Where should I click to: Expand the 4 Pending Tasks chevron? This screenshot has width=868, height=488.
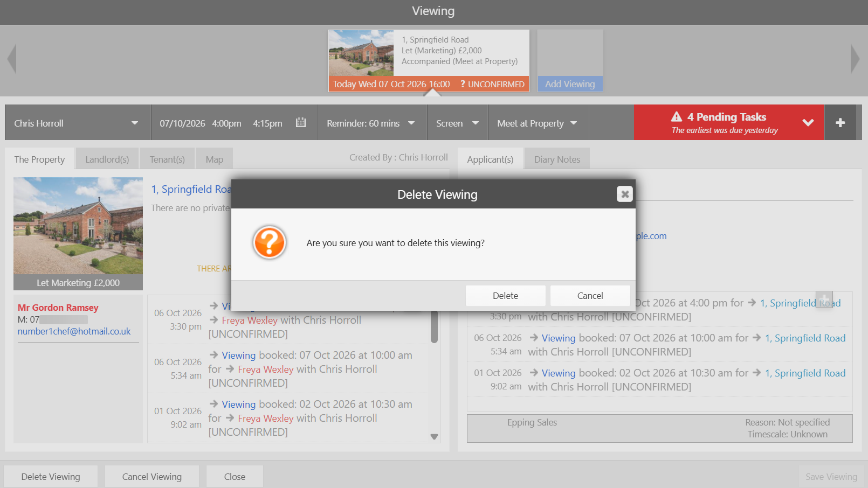[x=808, y=123]
